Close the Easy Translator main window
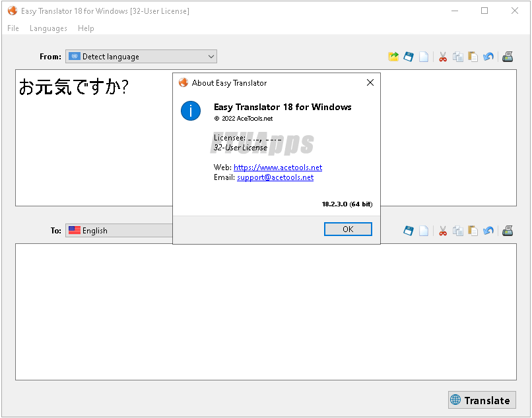The image size is (532, 418). coord(515,11)
